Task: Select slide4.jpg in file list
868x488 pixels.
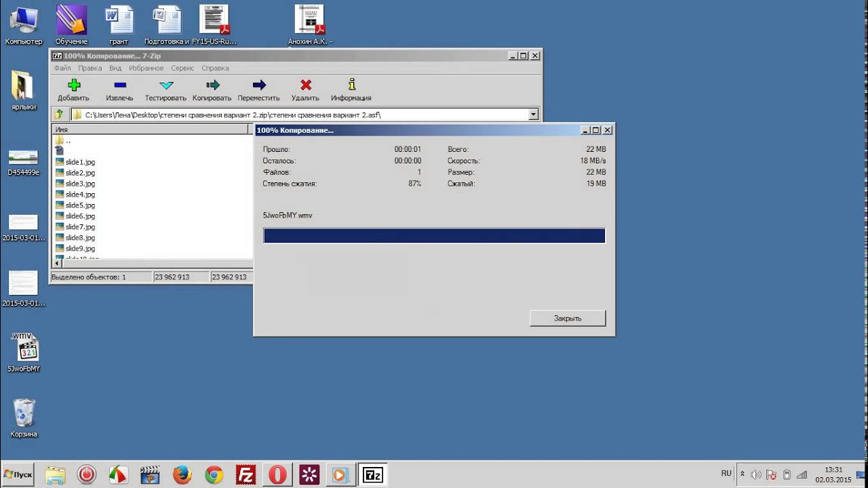Action: (x=75, y=195)
